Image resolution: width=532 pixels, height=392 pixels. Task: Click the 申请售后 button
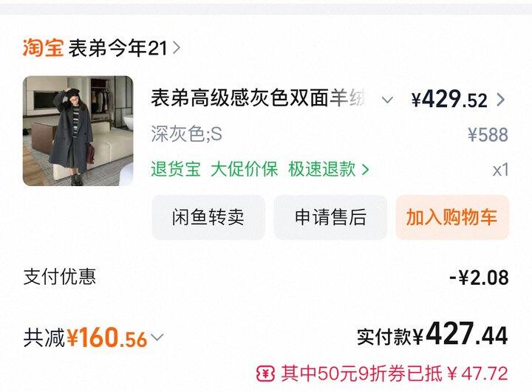pos(330,217)
